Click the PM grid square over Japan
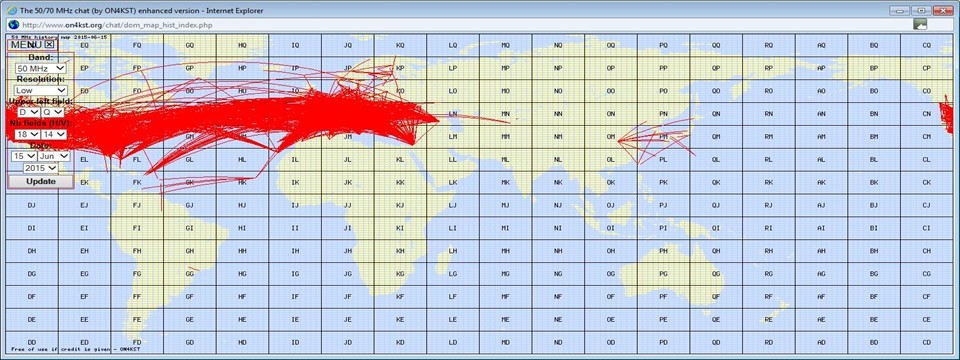960x360 pixels. [x=663, y=136]
